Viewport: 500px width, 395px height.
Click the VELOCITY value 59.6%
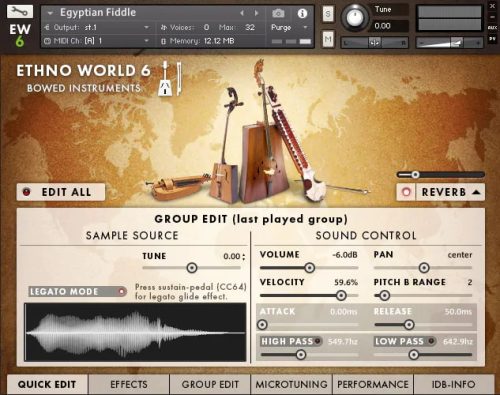pos(346,283)
